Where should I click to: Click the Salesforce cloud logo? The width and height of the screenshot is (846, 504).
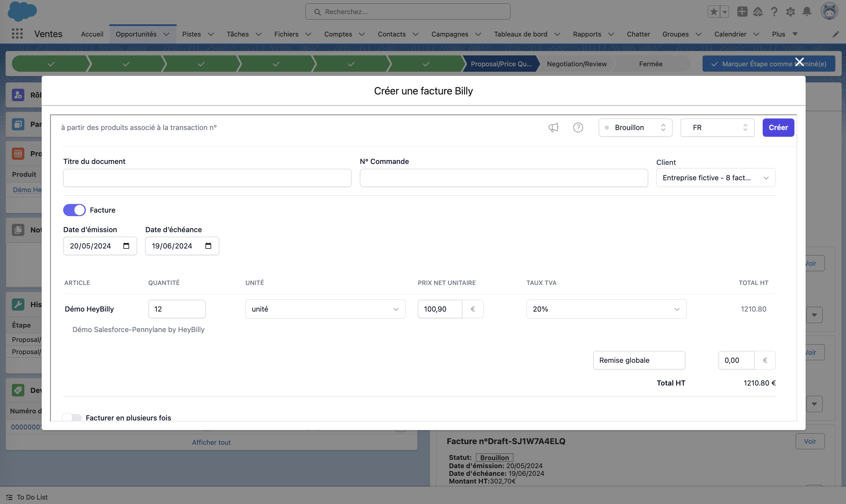(22, 11)
